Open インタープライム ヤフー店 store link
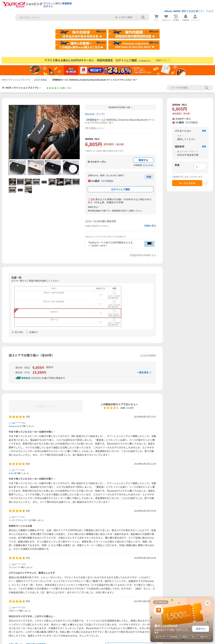 pyautogui.click(x=20, y=520)
